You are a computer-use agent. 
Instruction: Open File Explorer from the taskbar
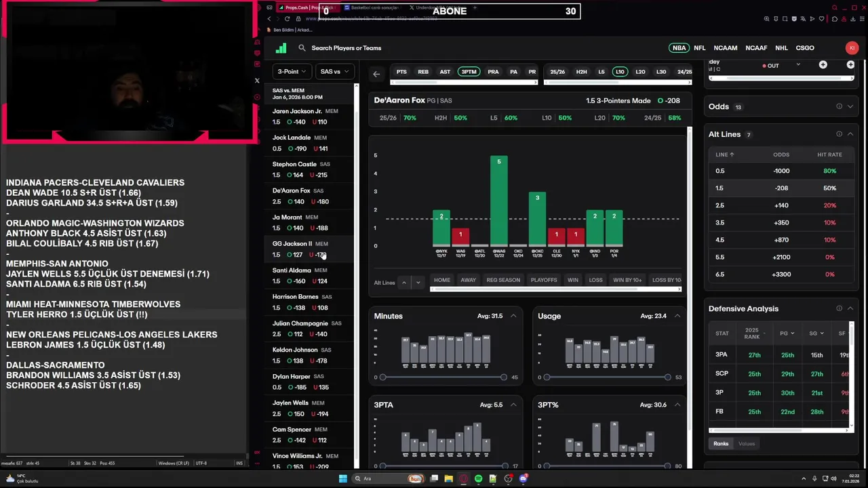tap(449, 479)
